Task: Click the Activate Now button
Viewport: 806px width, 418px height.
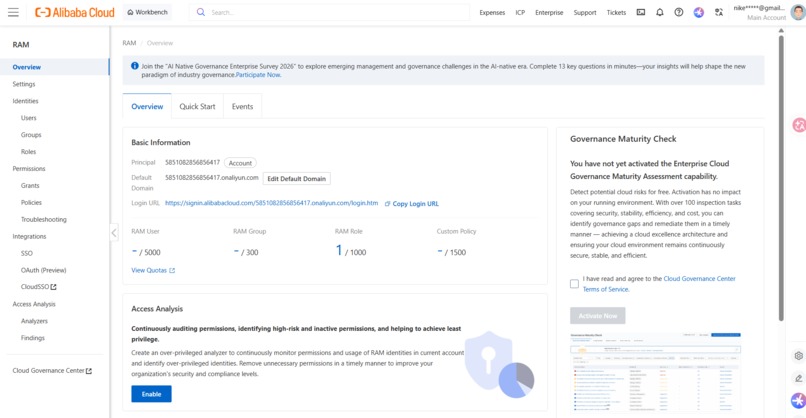Action: 597,316
